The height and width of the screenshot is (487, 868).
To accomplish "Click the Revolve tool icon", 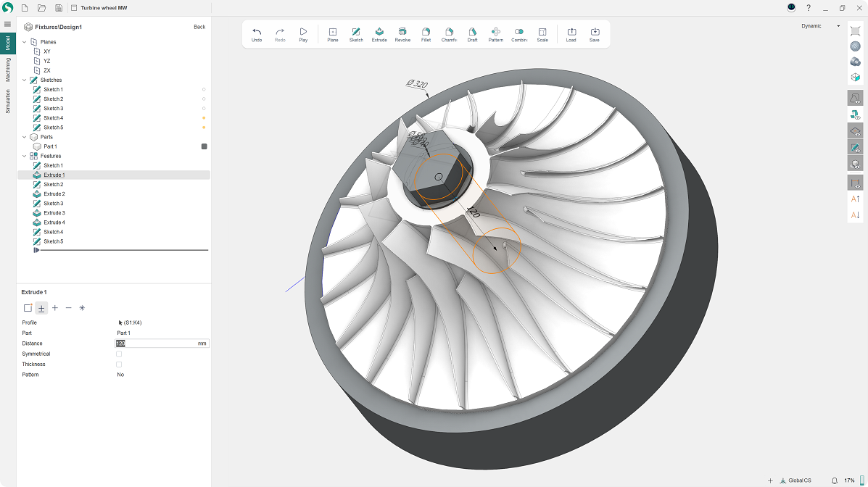I will (402, 35).
